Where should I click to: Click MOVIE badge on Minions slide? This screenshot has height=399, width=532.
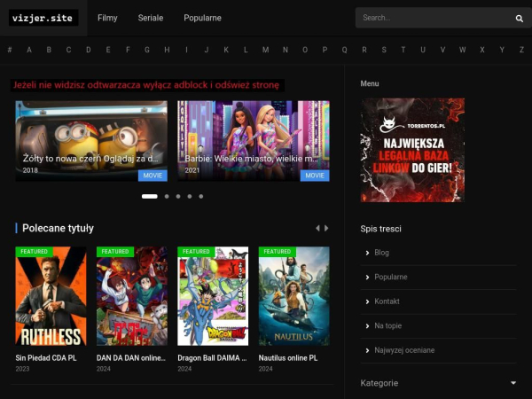(153, 176)
